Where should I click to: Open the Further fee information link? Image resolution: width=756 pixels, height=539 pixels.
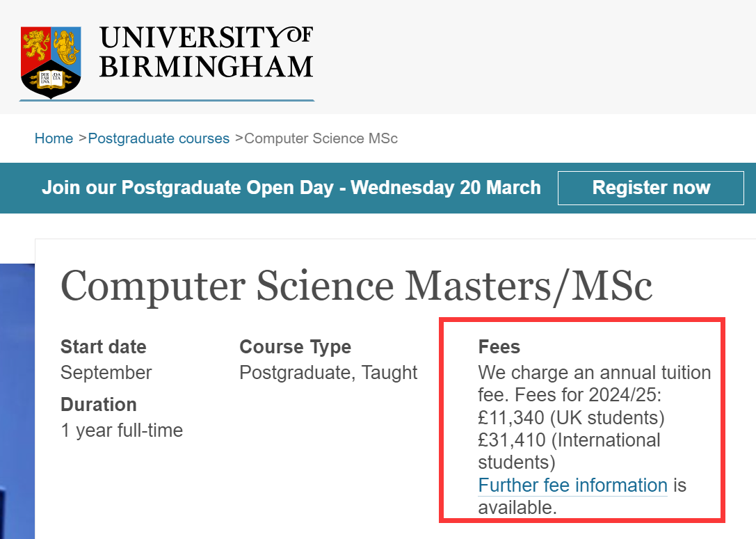click(x=572, y=485)
